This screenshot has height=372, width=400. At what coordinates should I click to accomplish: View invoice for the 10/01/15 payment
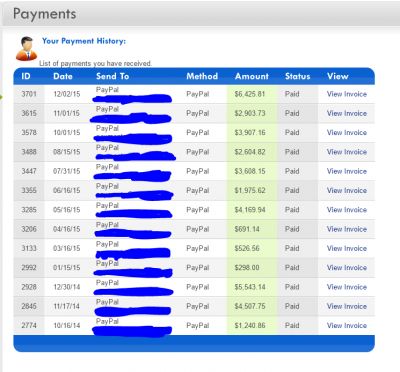(347, 133)
